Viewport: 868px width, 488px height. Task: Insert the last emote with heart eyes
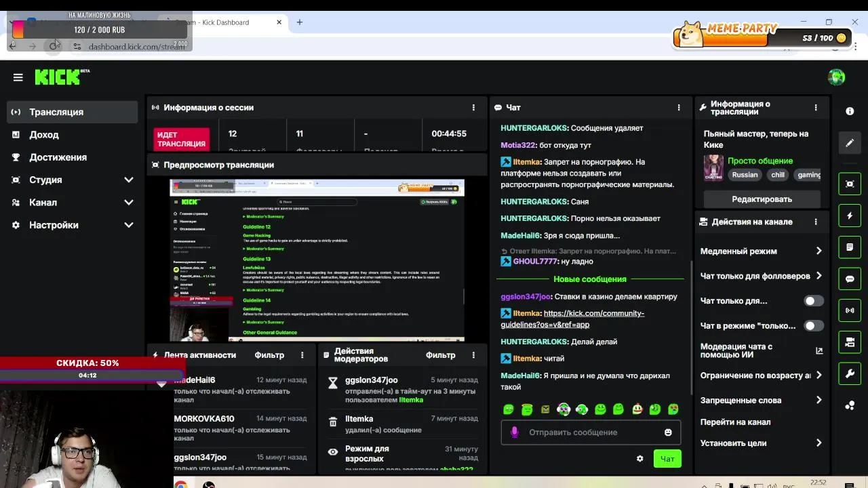[673, 409]
